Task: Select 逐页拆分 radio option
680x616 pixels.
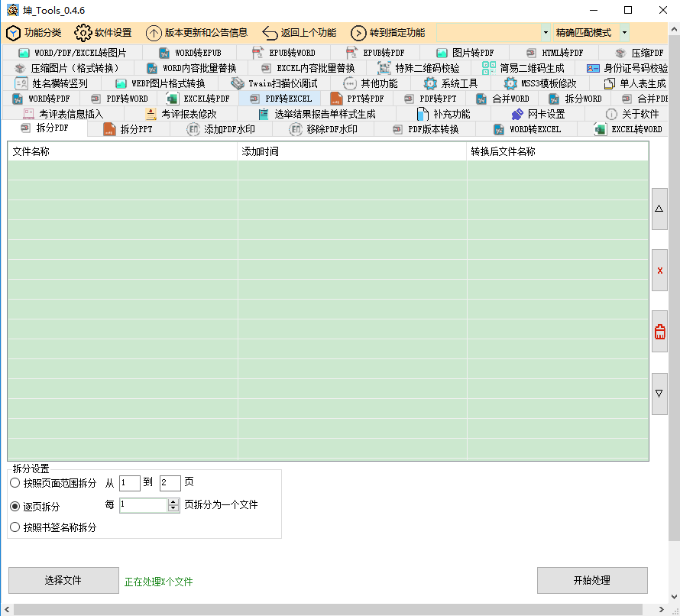Action: (x=13, y=505)
